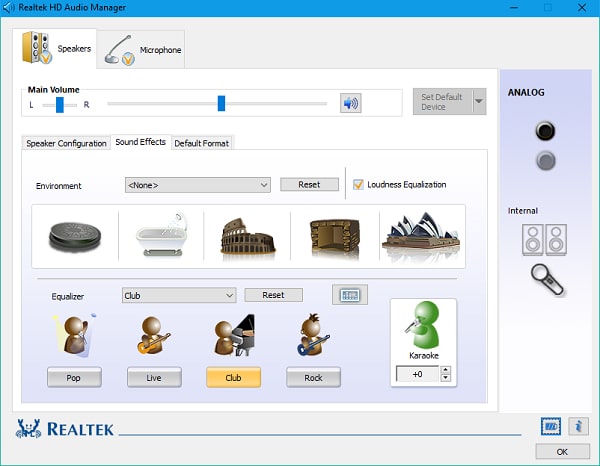Click the main volume slider handle
This screenshot has width=600, height=466.
point(221,103)
